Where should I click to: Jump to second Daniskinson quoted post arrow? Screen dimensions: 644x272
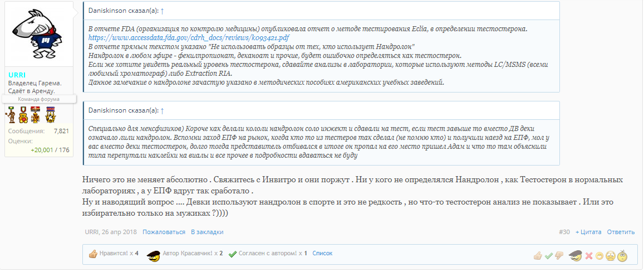(x=162, y=110)
